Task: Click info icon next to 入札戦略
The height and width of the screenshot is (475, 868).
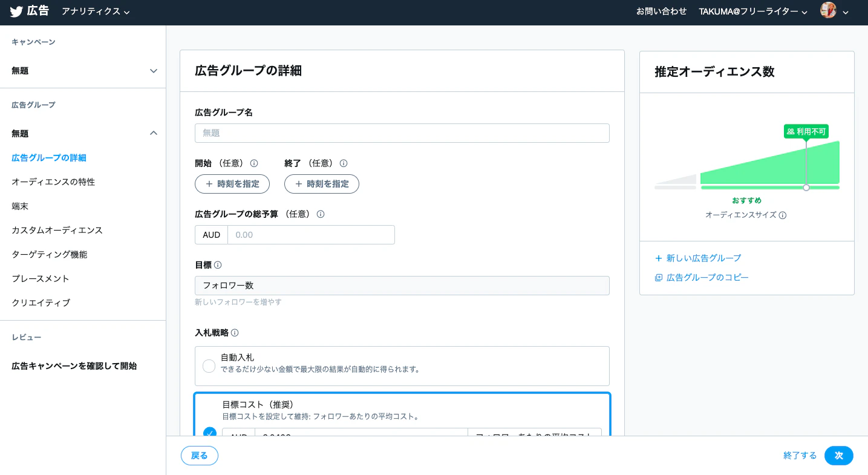Action: tap(235, 333)
